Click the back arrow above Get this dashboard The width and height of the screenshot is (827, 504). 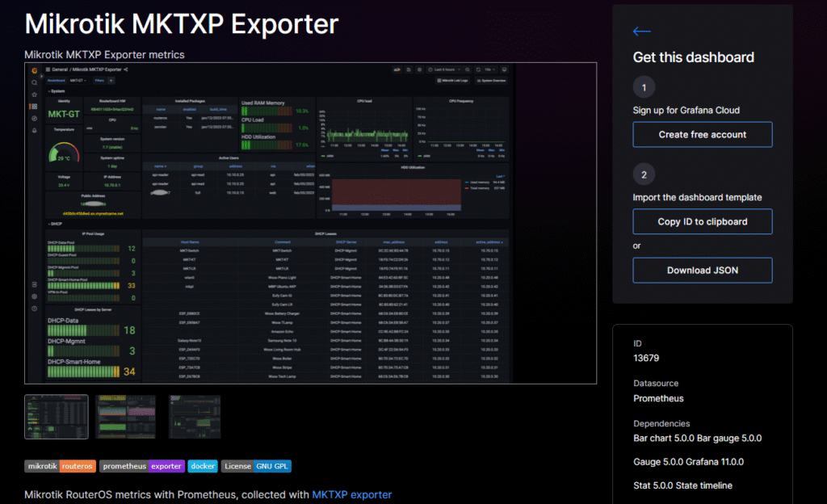tap(642, 31)
